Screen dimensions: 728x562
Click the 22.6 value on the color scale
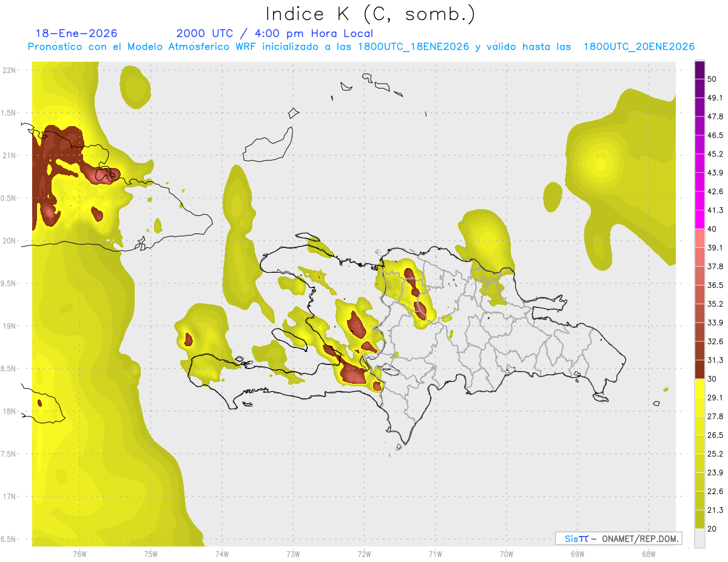(x=715, y=491)
